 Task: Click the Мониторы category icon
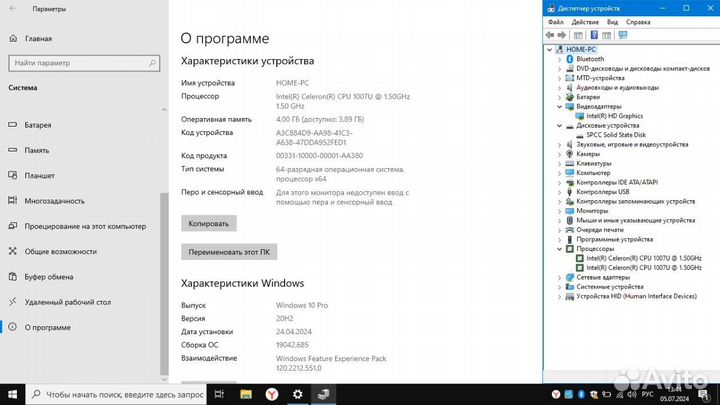pos(570,211)
